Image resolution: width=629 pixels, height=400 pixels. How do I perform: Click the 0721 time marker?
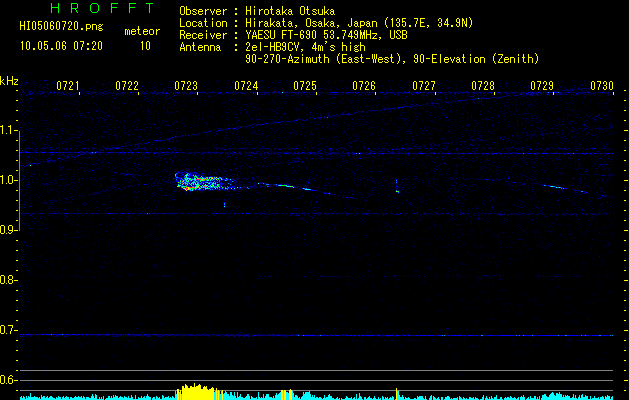[x=67, y=86]
